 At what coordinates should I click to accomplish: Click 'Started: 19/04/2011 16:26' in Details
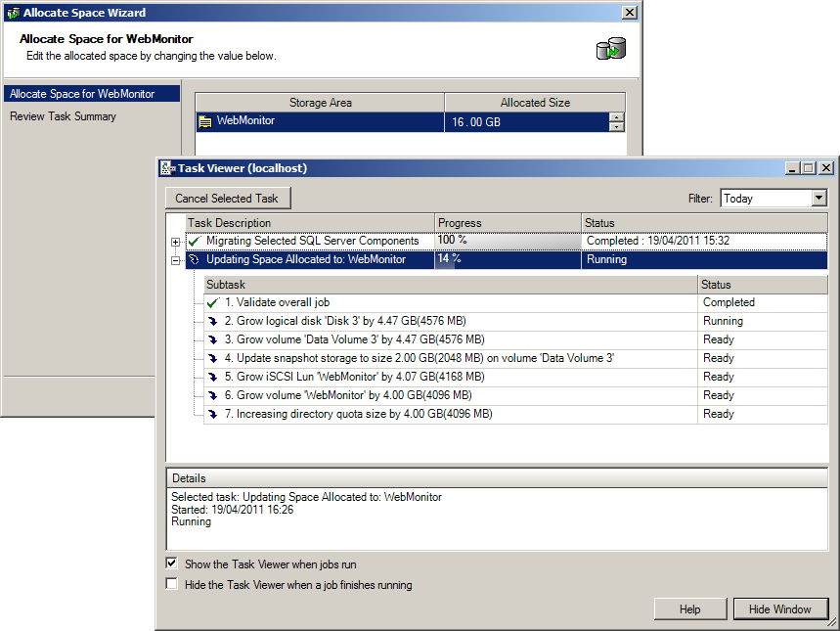(232, 510)
